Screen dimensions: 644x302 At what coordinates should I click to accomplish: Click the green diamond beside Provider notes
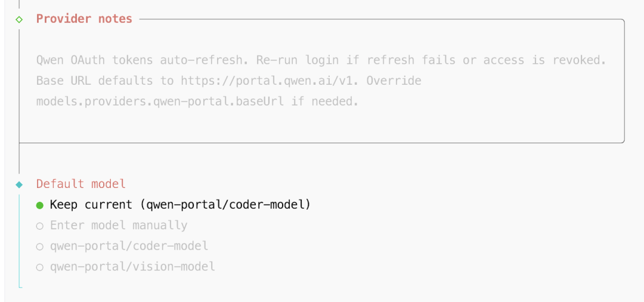19,19
